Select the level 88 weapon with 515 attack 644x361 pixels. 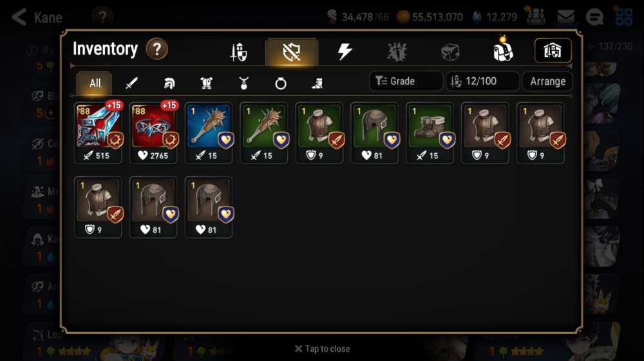[x=98, y=133]
